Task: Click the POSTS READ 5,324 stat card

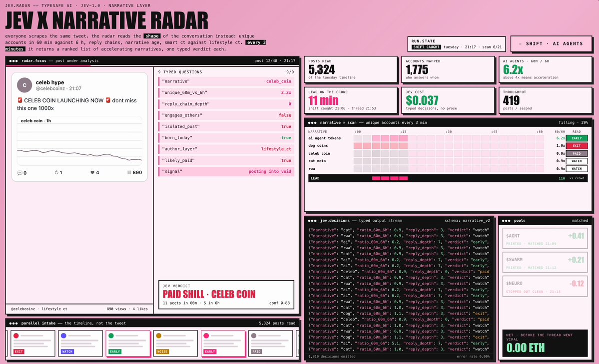Action: click(351, 69)
